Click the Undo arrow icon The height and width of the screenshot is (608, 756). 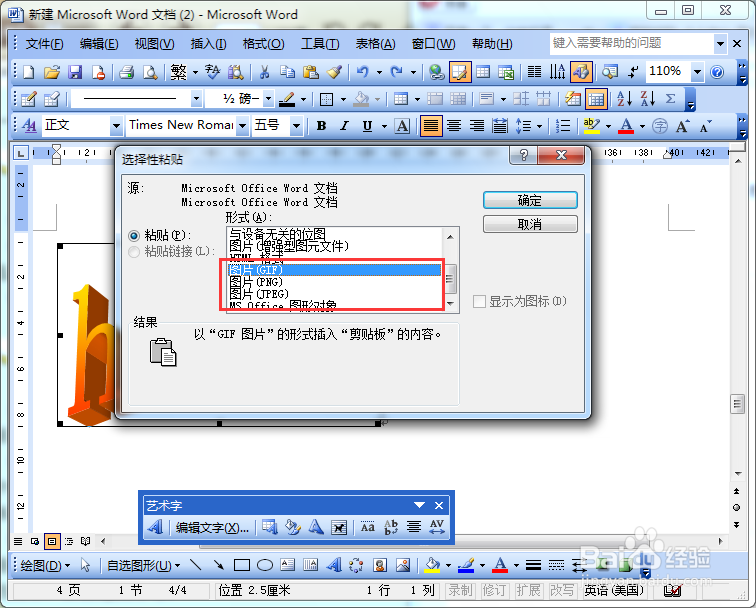point(363,72)
